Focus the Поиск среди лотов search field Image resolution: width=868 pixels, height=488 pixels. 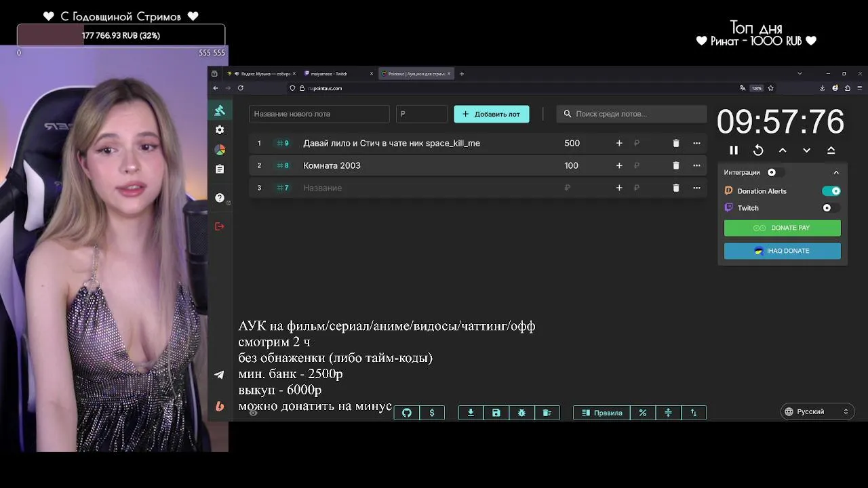pos(631,114)
